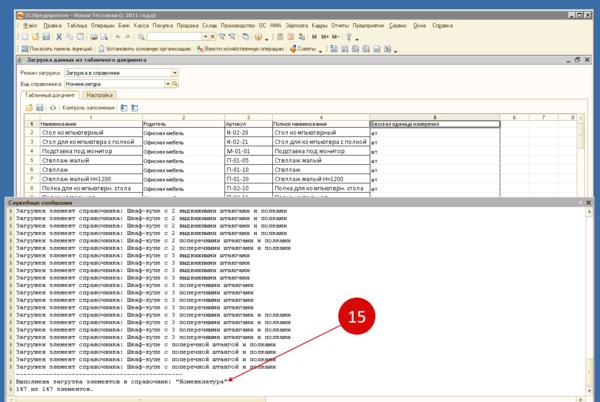
Task: Open the Файл menu
Action: [30, 26]
